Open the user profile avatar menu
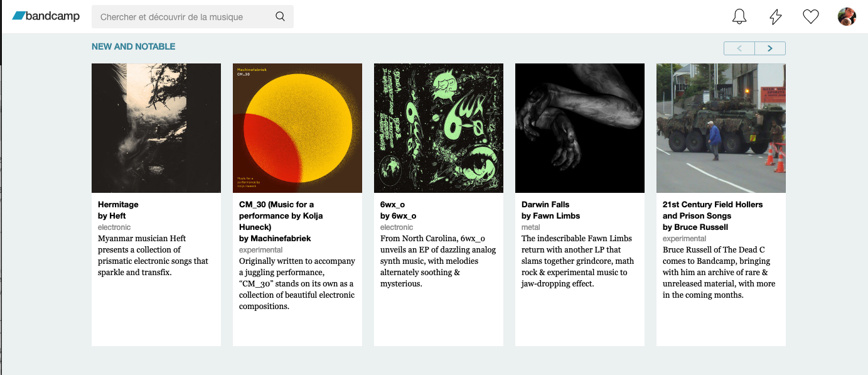The height and width of the screenshot is (375, 868). (x=847, y=17)
